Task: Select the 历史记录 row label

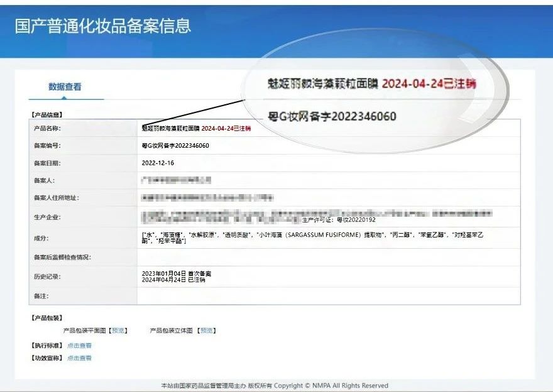Action: click(x=47, y=277)
